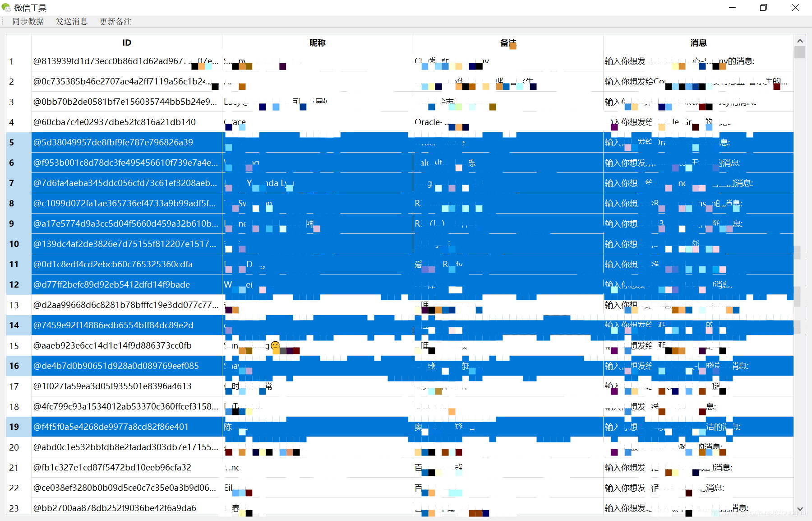Select row header number 8
The width and height of the screenshot is (812, 521).
[x=19, y=203]
